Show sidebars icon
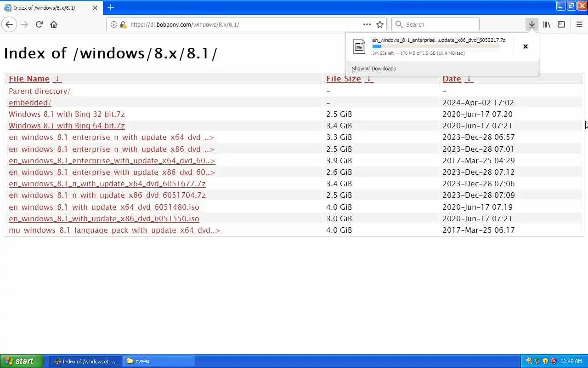Screen dimensions: 588x368 561,24
